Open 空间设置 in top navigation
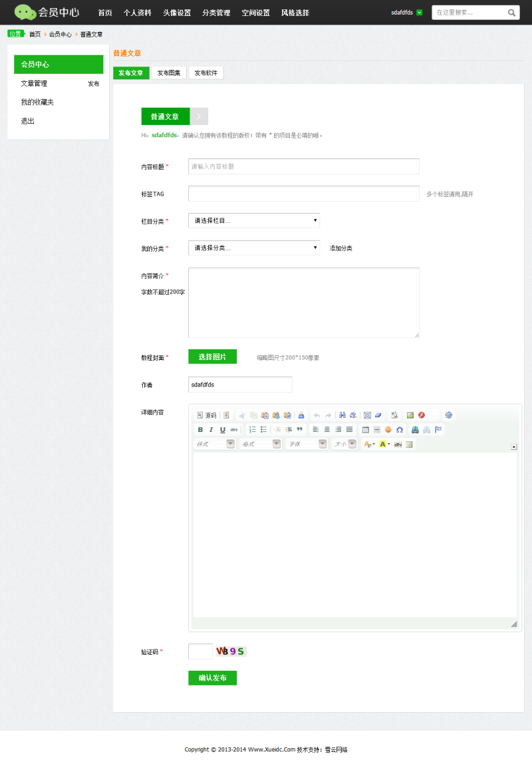Image resolution: width=532 pixels, height=768 pixels. click(255, 13)
